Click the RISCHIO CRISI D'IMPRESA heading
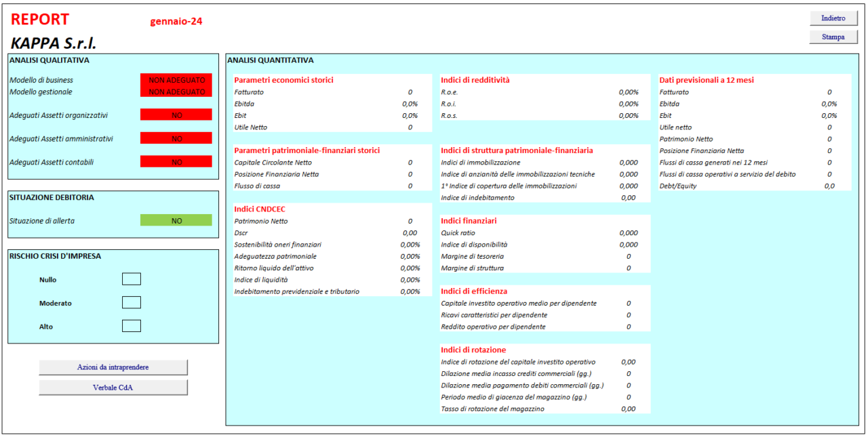 pyautogui.click(x=55, y=256)
